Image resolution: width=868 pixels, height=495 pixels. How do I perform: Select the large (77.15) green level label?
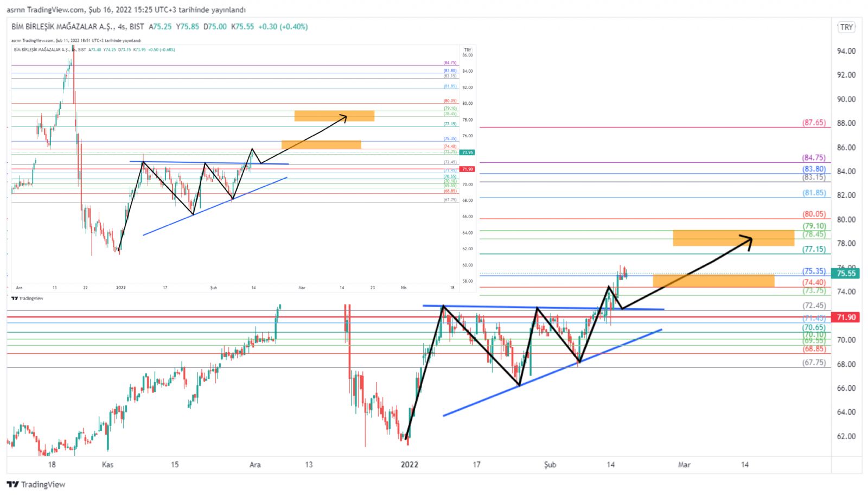click(x=814, y=249)
